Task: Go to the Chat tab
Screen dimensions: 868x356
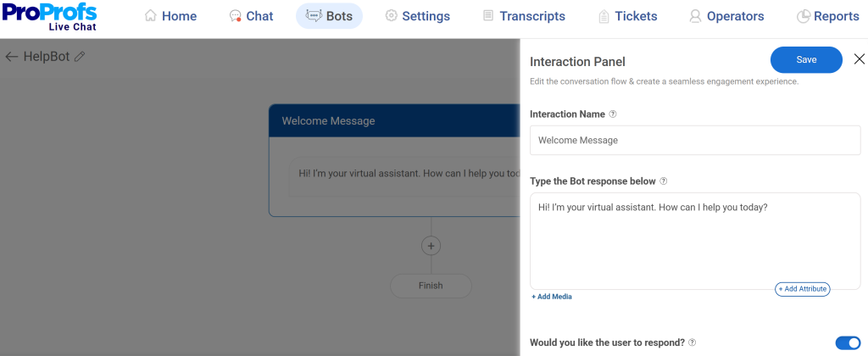Action: pyautogui.click(x=251, y=16)
